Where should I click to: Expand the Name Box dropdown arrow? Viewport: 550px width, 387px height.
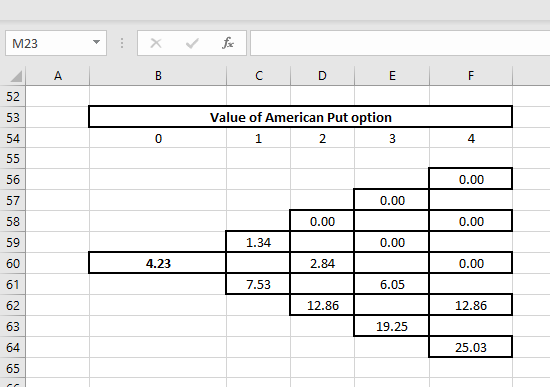(x=96, y=42)
